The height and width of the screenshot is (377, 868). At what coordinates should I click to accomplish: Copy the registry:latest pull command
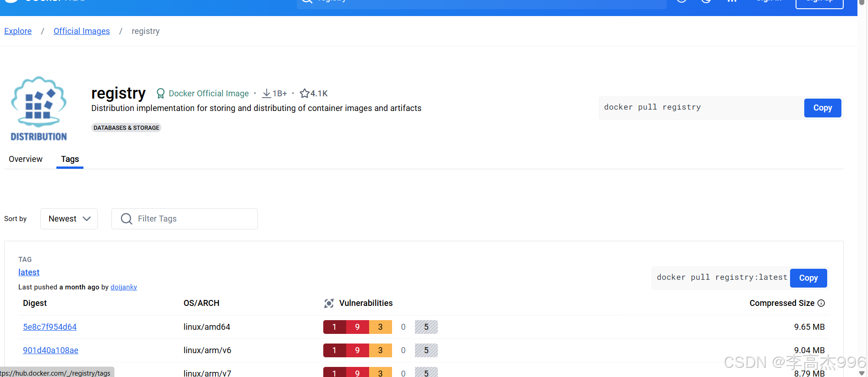[808, 278]
